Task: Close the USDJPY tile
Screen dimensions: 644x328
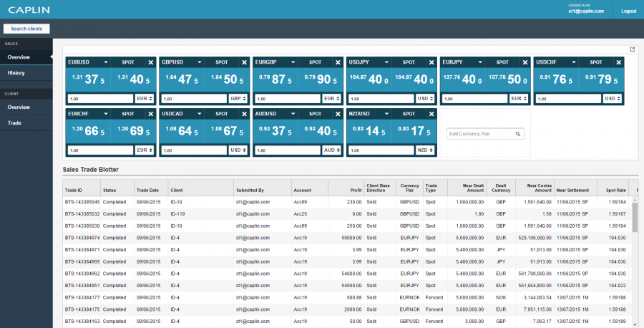Action: point(431,62)
